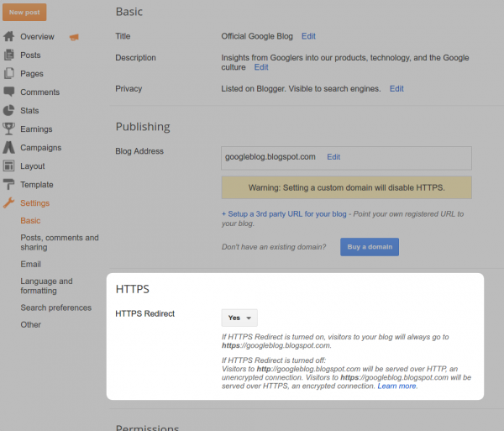Open the HTTPS Redirect Yes dropdown
This screenshot has width=504, height=431.
click(239, 318)
